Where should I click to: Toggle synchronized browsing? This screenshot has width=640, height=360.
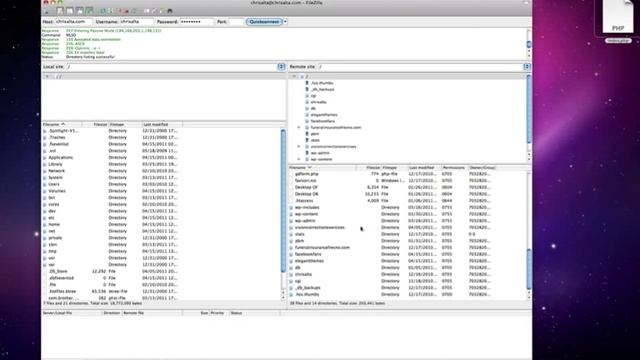(162, 11)
